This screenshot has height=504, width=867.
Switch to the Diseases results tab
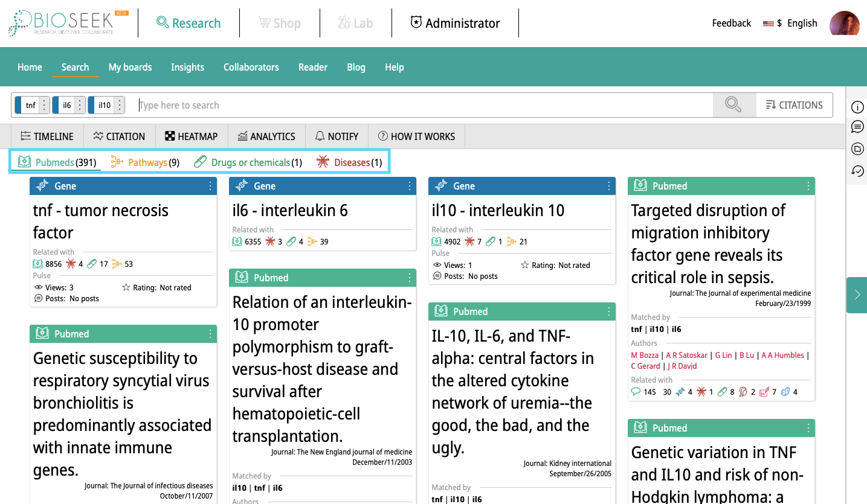pos(350,162)
